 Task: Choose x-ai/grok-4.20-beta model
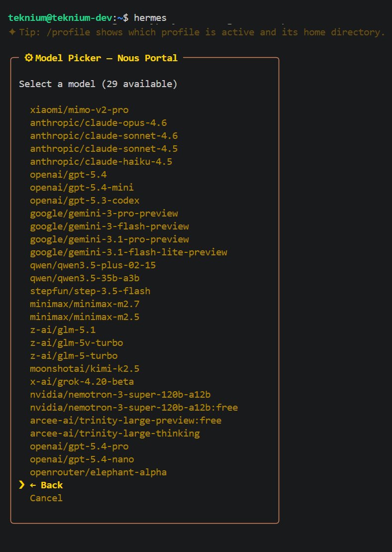coord(82,382)
